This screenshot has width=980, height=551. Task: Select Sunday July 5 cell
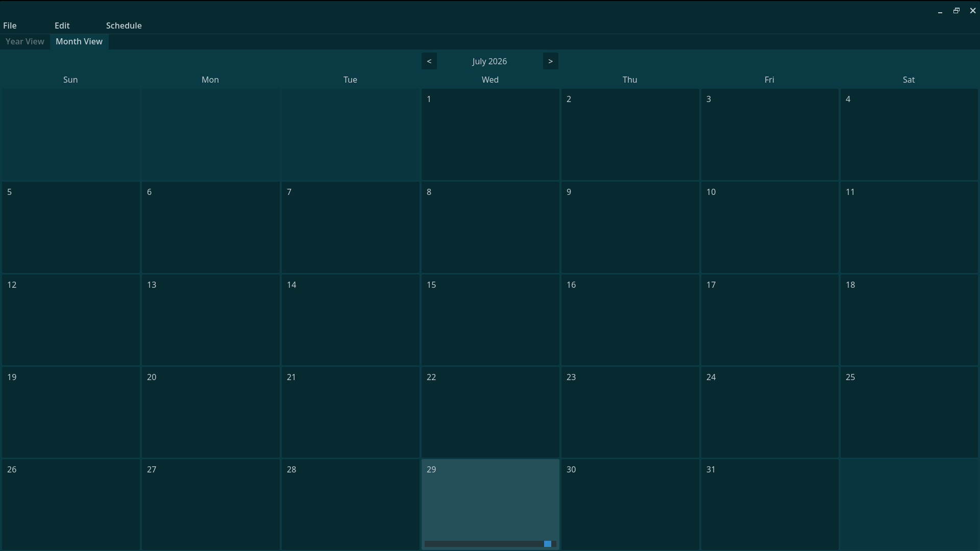(71, 228)
